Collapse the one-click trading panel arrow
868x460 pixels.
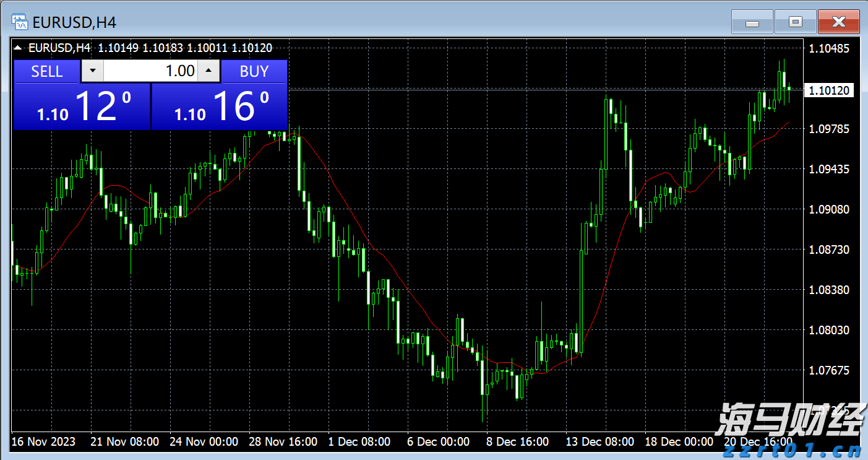coord(18,48)
